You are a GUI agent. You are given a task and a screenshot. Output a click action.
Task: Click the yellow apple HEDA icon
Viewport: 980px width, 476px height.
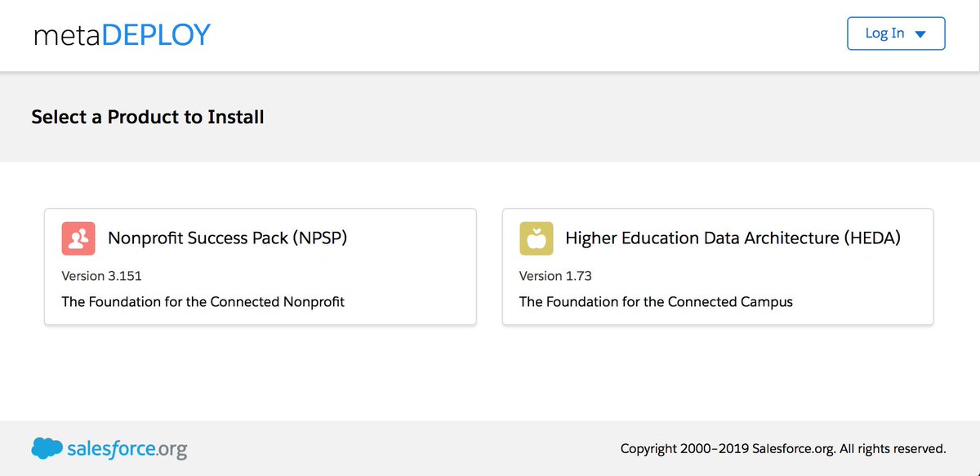click(x=537, y=238)
